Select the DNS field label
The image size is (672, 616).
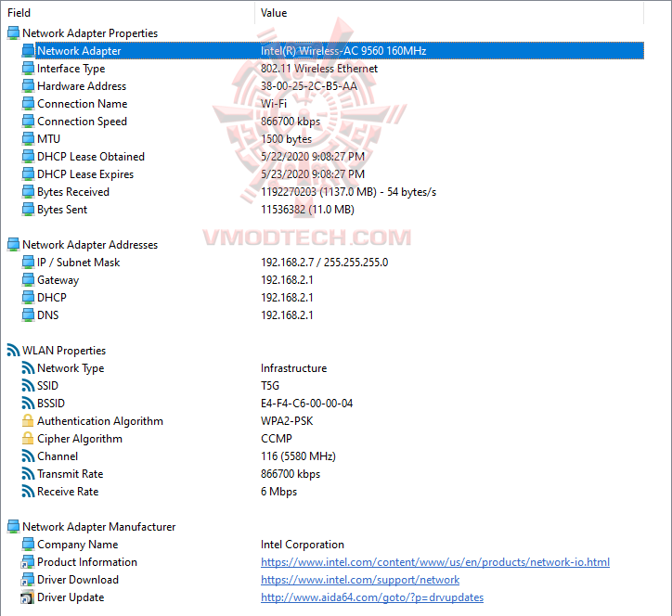[x=48, y=314]
